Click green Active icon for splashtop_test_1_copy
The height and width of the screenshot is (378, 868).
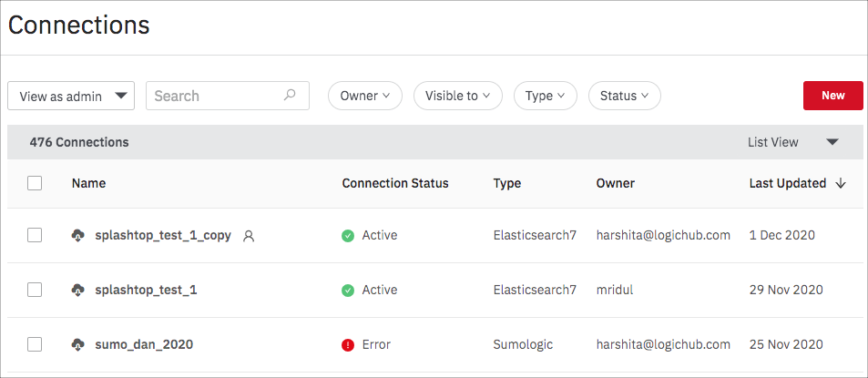point(348,236)
